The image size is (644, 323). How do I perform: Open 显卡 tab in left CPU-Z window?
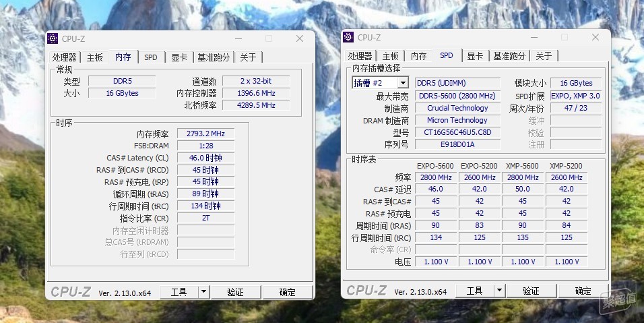click(x=179, y=57)
